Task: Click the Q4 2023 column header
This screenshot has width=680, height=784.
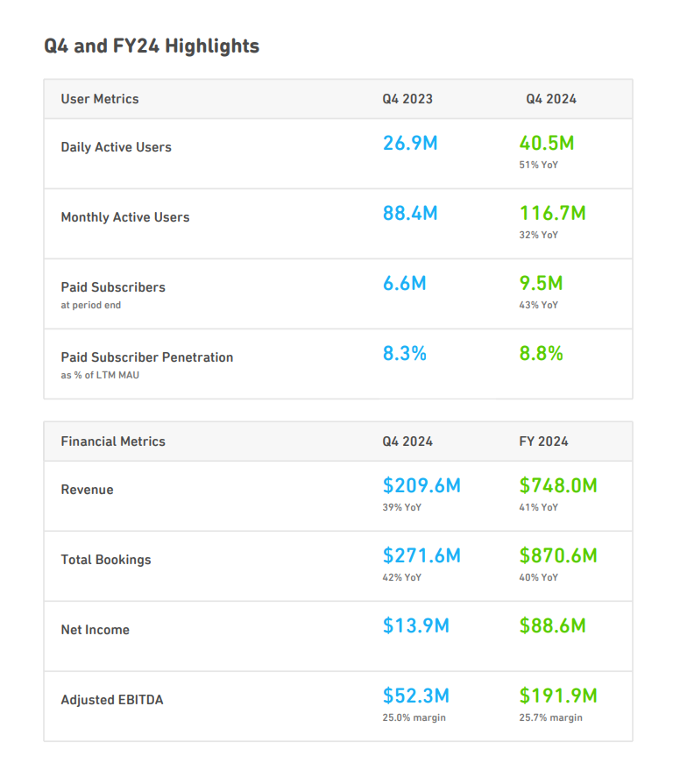Action: 407,99
